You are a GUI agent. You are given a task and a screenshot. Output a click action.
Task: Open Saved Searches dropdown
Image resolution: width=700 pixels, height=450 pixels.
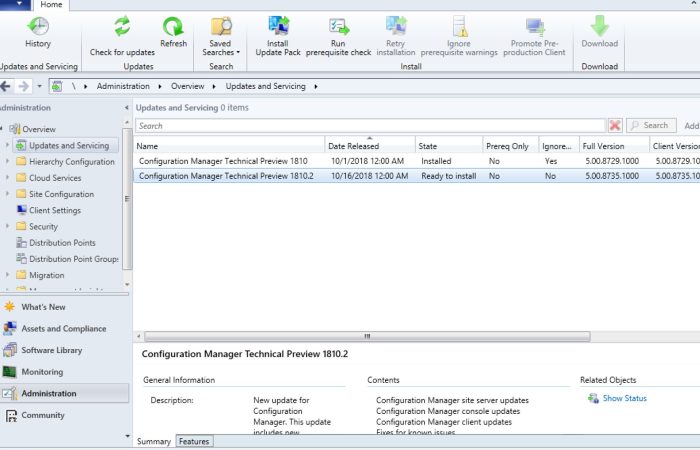click(x=221, y=37)
